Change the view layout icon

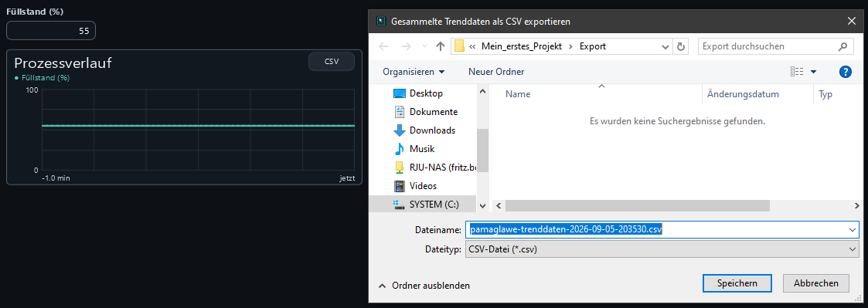(797, 72)
